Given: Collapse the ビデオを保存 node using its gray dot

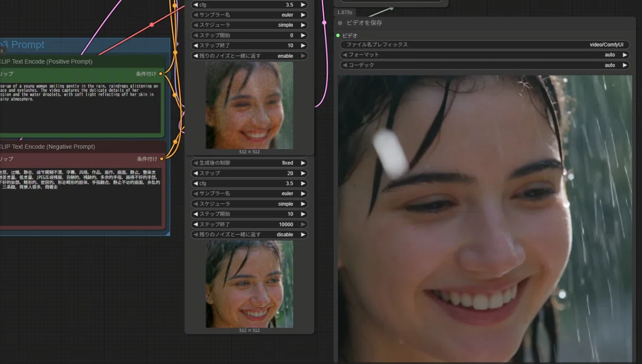Looking at the screenshot, I should (x=340, y=23).
